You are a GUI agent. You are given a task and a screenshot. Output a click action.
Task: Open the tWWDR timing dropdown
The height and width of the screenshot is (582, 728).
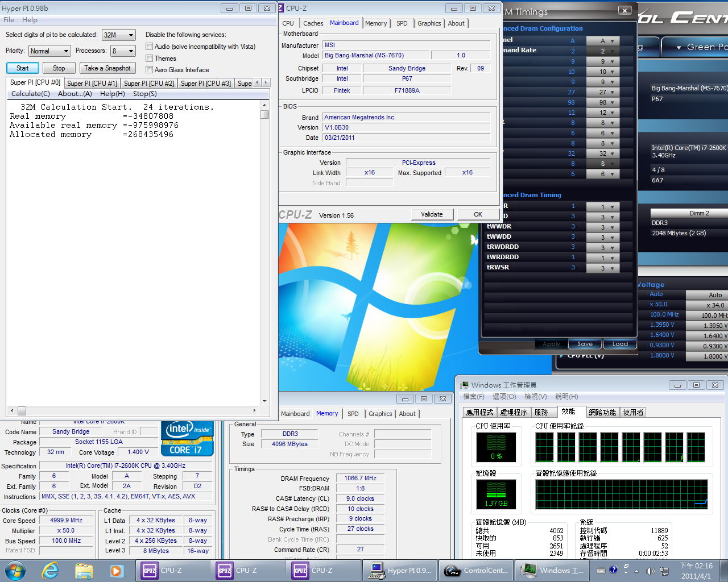point(602,227)
